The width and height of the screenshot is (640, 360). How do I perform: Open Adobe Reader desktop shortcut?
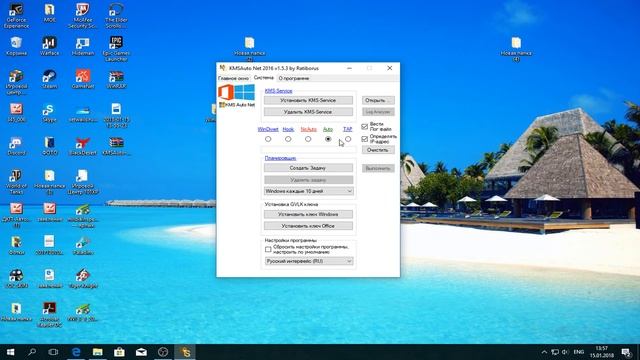coord(49,315)
